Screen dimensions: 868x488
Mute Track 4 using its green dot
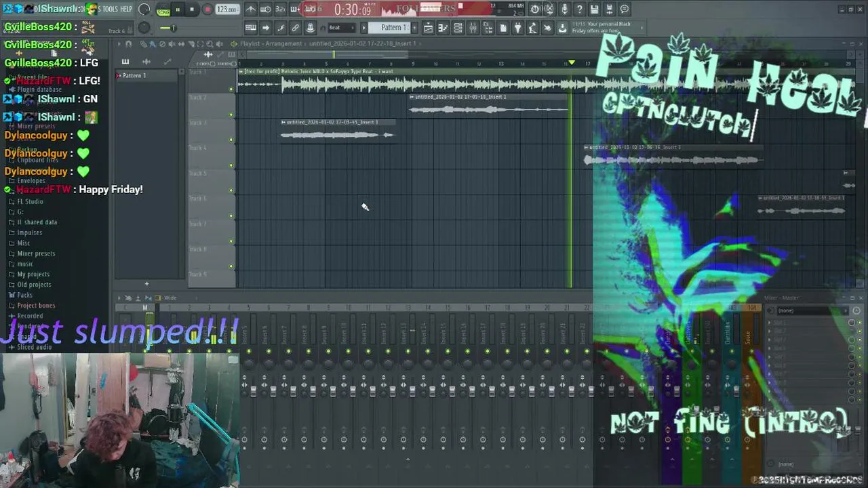231,165
